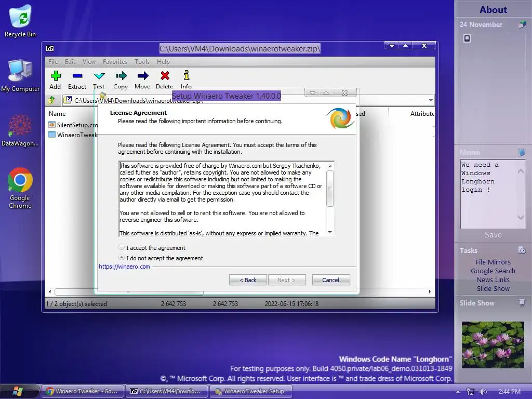Click Save under the Memo box
This screenshot has width=532, height=399.
coord(493,235)
